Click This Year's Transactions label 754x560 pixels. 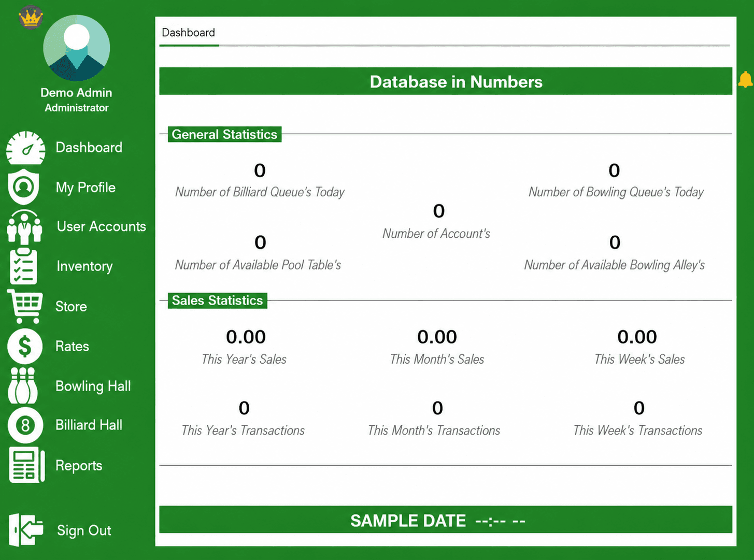(243, 430)
